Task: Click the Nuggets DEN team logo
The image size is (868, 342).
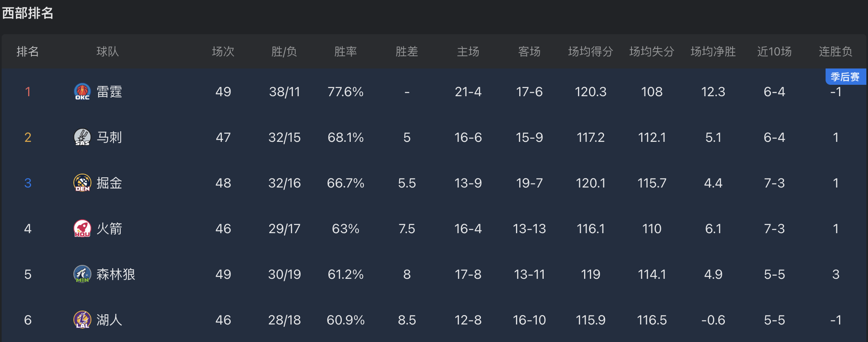Action: click(82, 183)
